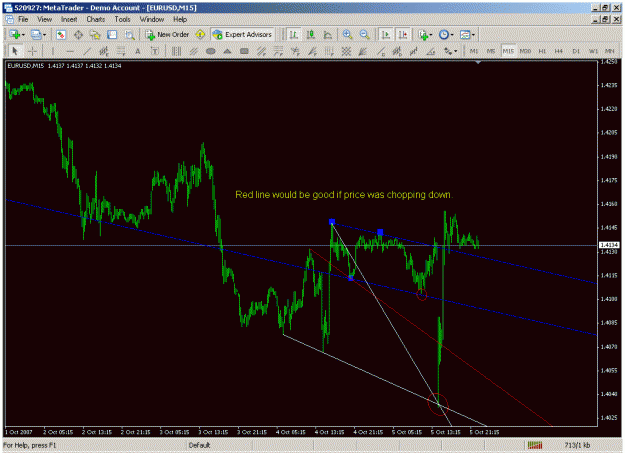
Task: Select the Text Label 'T' tool
Action: tap(155, 51)
